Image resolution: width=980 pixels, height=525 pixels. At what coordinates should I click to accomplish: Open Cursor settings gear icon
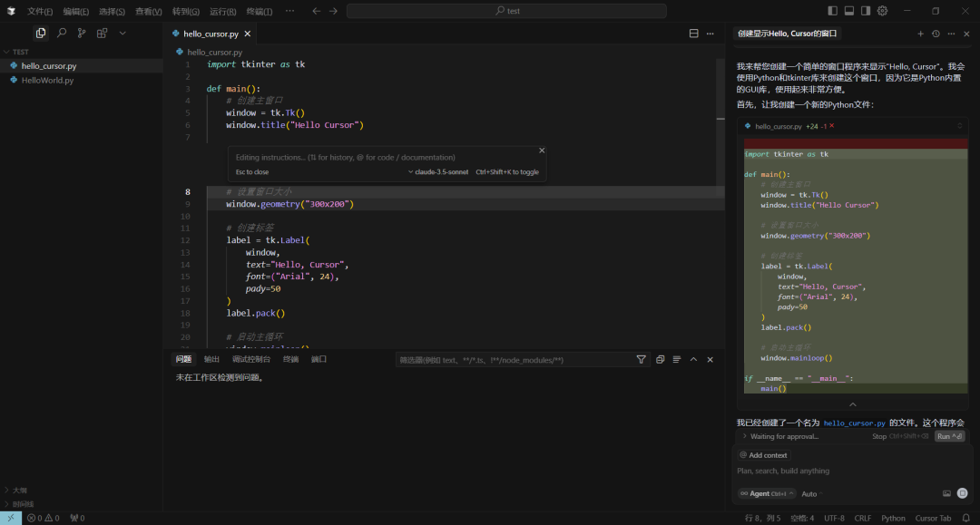tap(882, 11)
